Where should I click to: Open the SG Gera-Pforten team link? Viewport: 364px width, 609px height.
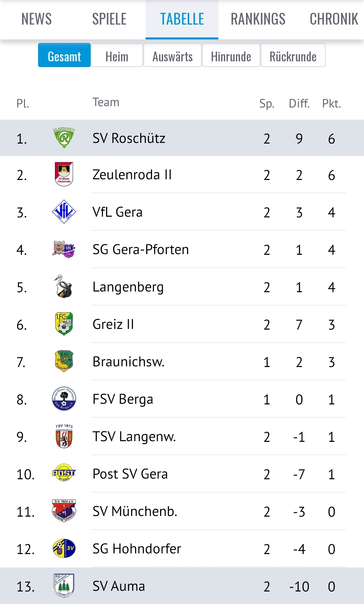click(141, 249)
